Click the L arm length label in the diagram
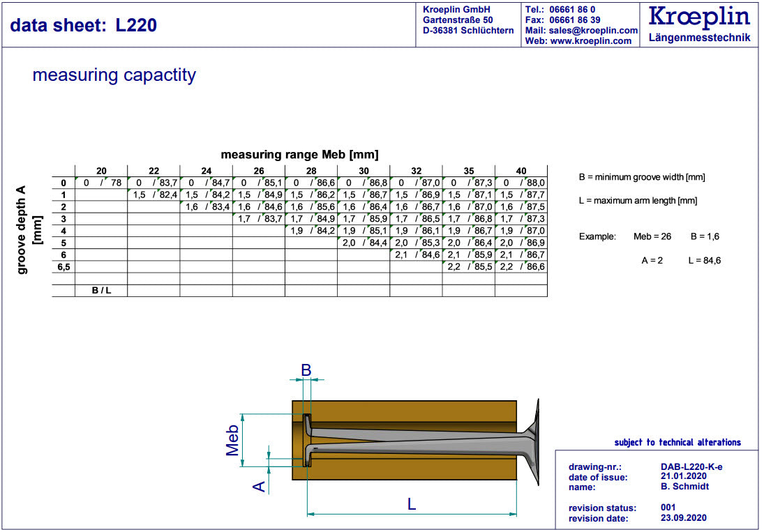This screenshot has width=764, height=532. [x=412, y=504]
